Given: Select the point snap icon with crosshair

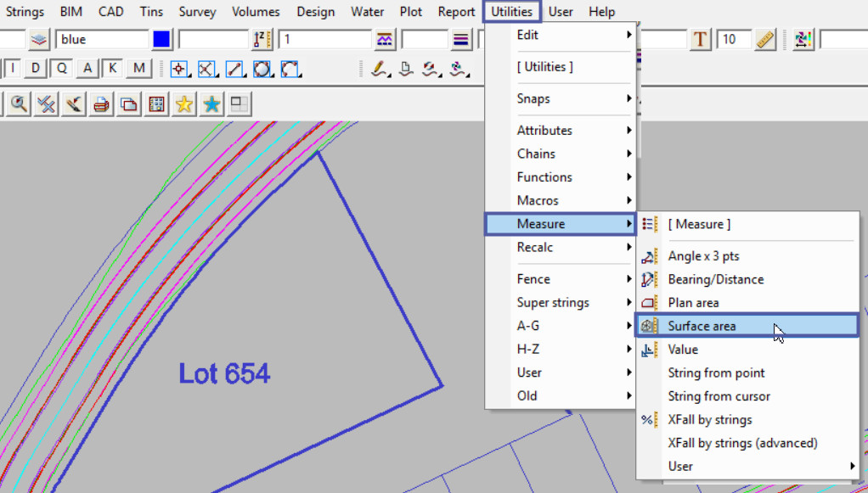Looking at the screenshot, I should coord(179,69).
